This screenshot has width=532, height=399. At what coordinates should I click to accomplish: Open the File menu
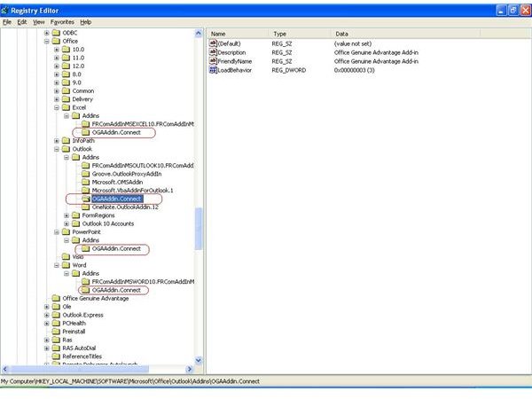pos(7,22)
